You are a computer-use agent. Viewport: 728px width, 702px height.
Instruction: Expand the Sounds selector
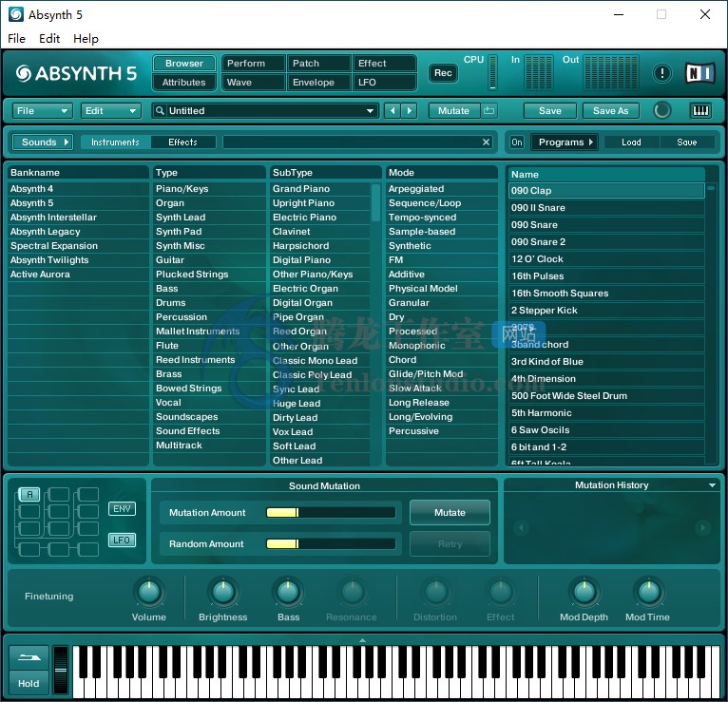(x=43, y=142)
